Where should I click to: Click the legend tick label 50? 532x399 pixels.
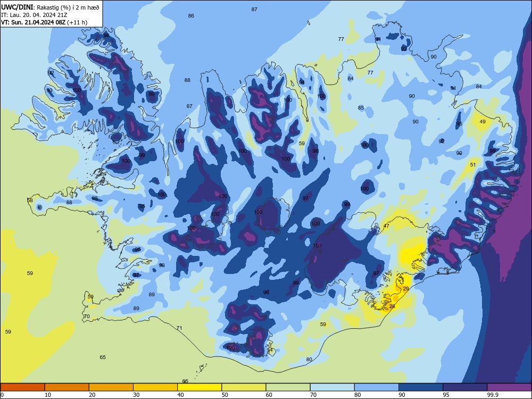click(x=225, y=395)
